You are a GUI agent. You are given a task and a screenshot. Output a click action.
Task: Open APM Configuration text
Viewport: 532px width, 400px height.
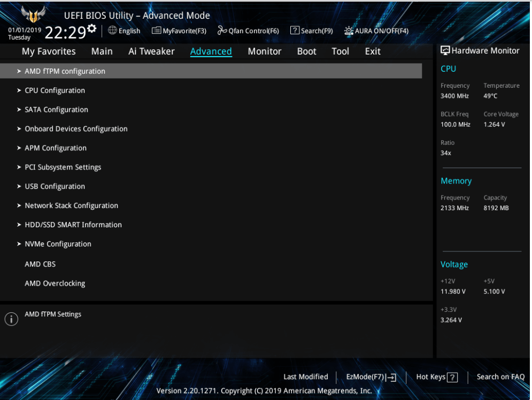[x=56, y=148]
